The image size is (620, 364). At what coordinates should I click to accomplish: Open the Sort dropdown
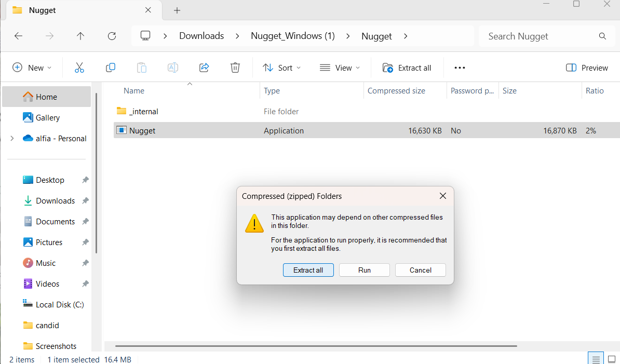(x=281, y=68)
